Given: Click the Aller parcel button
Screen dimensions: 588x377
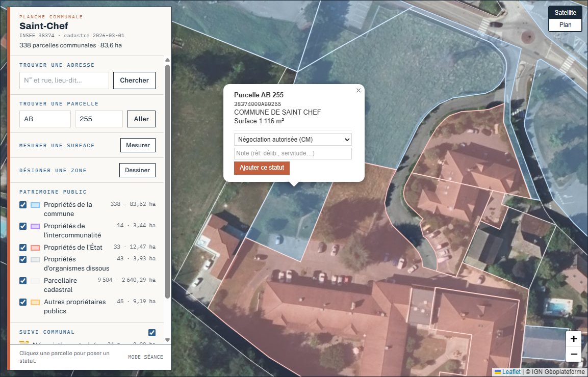Looking at the screenshot, I should click(141, 119).
